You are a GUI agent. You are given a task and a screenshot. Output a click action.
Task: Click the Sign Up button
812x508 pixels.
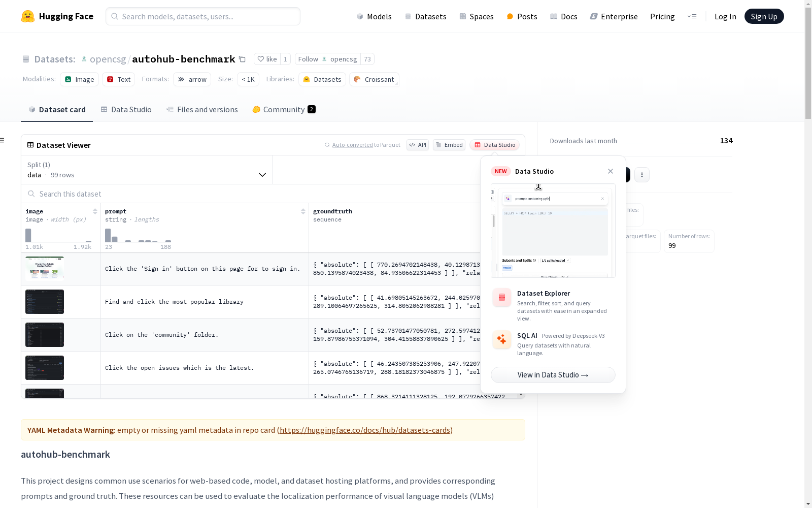764,16
